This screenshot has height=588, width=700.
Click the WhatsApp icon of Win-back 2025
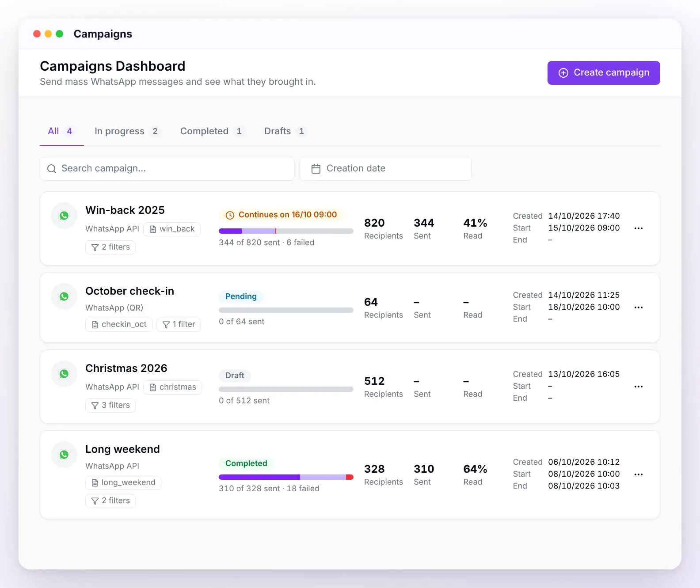(x=64, y=216)
